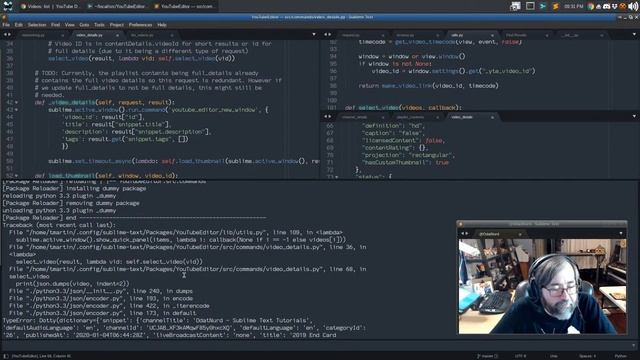Screen dimensions: 640x360
Task: Click the "projection": "rectangular" line
Action: point(408,155)
